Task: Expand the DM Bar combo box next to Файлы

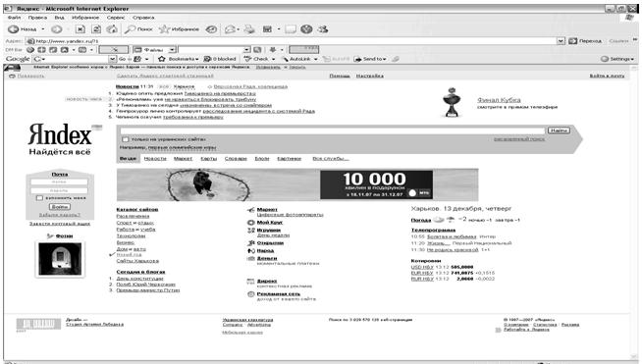Action: pyautogui.click(x=247, y=50)
